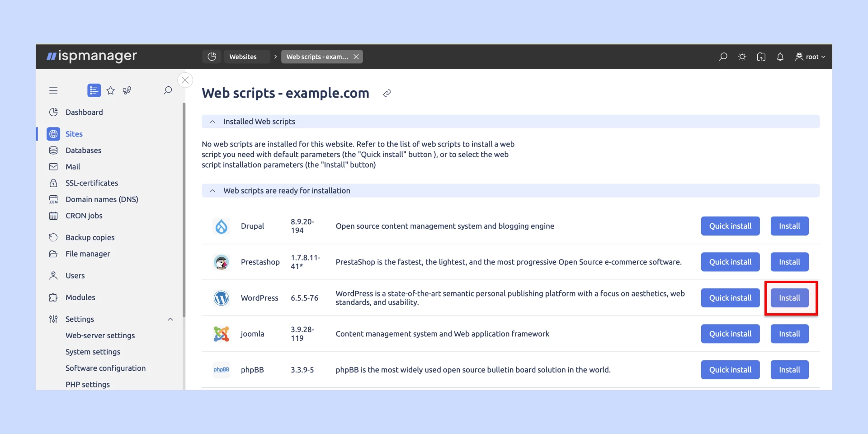Quick install Drupal
868x434 pixels.
[x=730, y=226]
